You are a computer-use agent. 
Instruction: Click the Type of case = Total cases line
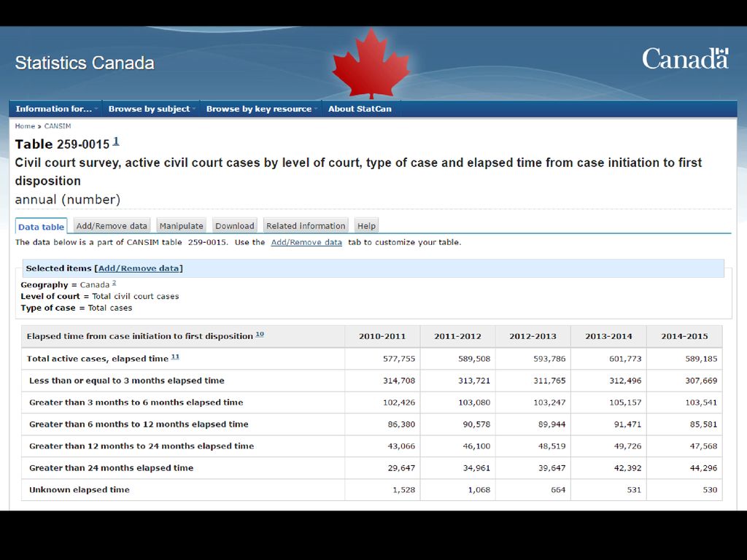tap(76, 308)
